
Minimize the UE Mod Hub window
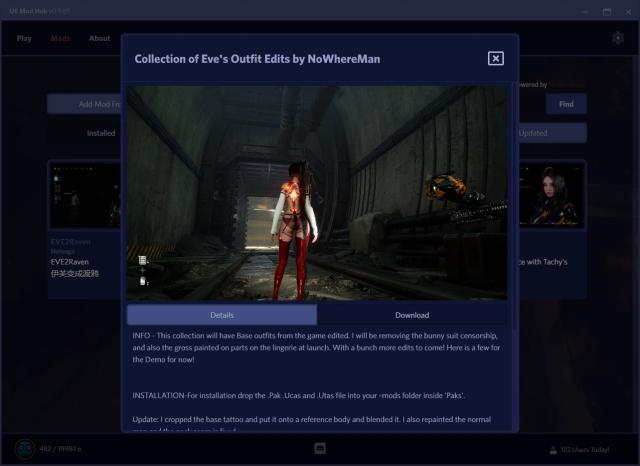click(585, 12)
